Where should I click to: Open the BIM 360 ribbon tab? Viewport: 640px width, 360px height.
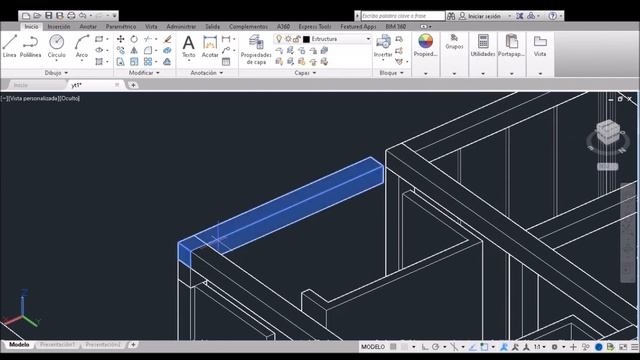coord(396,27)
